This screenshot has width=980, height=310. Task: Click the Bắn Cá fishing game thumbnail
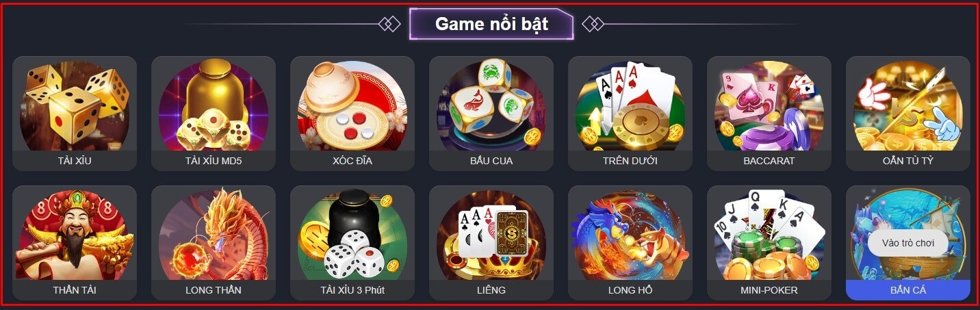click(908, 233)
